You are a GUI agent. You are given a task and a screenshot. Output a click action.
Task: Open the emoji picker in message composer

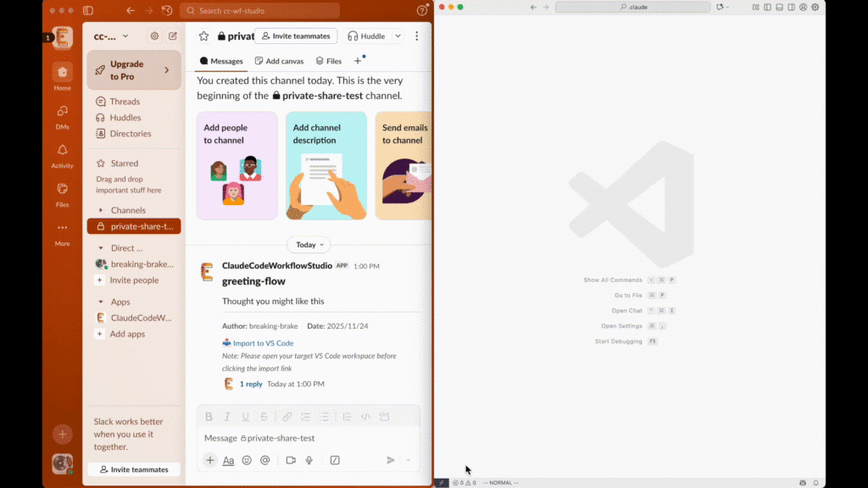[247, 460]
